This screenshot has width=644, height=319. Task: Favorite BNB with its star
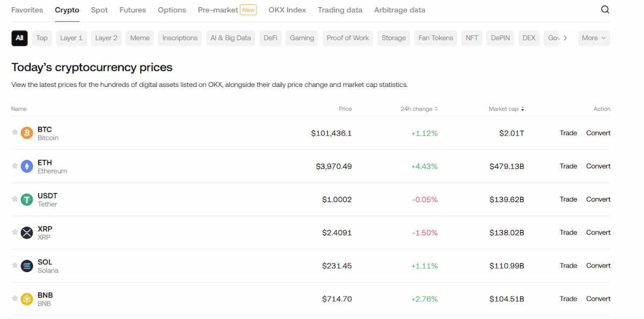15,298
